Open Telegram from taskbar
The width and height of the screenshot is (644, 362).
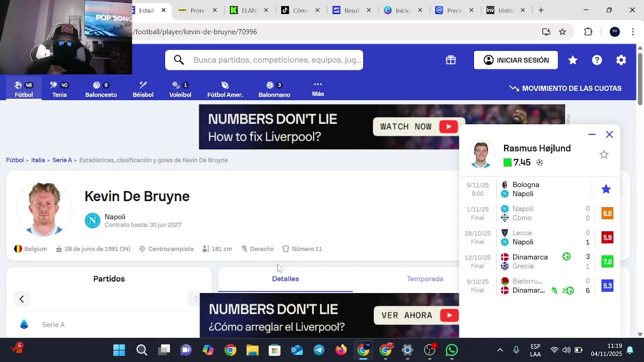pos(319,350)
